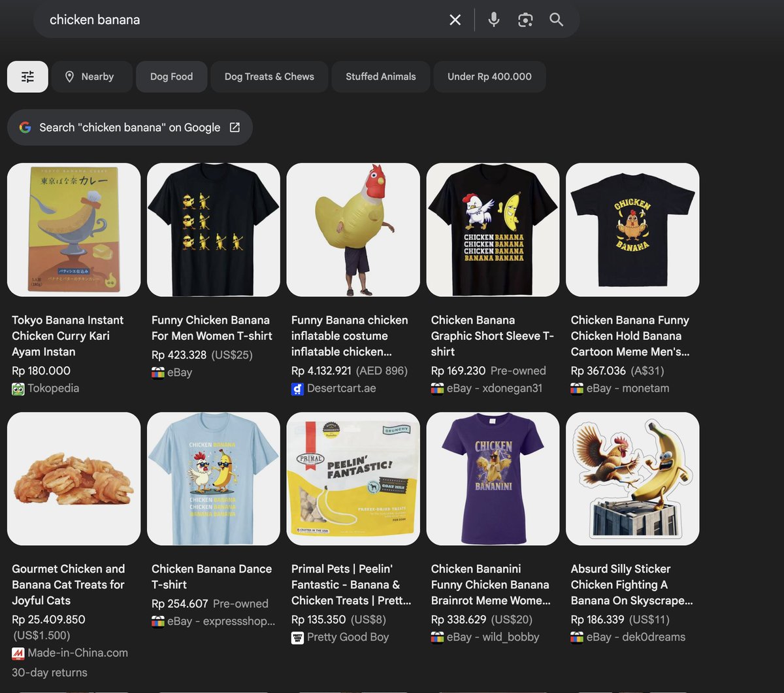Viewport: 784px width, 693px height.
Task: Click eBay icon under Funny Chicken Banana T-shirt
Action: (x=158, y=373)
